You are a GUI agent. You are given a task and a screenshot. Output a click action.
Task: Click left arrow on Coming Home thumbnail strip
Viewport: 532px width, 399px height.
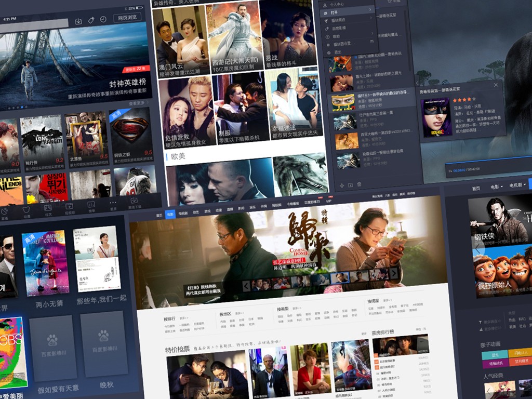(247, 286)
